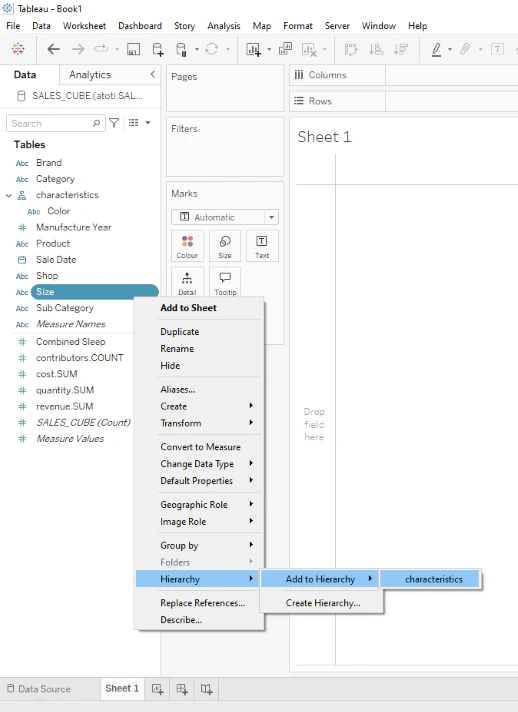
Task: Click the Text marks card button
Action: click(262, 246)
